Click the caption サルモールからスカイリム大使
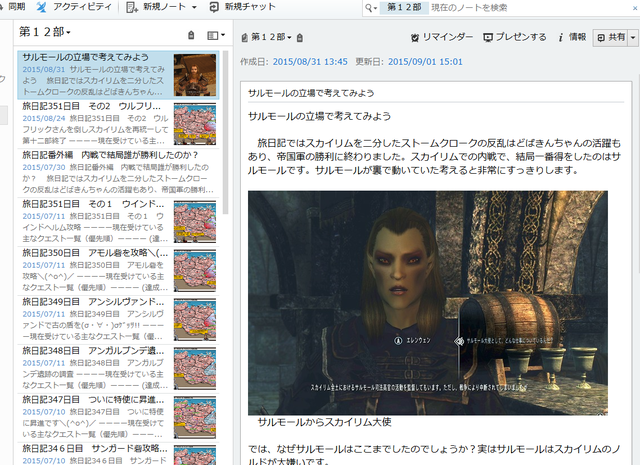Viewport: 640px width, 465px height. point(324,422)
